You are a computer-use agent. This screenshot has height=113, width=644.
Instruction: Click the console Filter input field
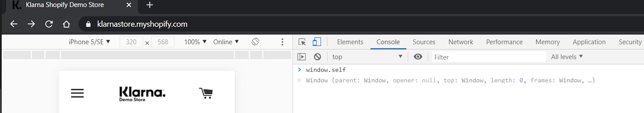[489, 57]
